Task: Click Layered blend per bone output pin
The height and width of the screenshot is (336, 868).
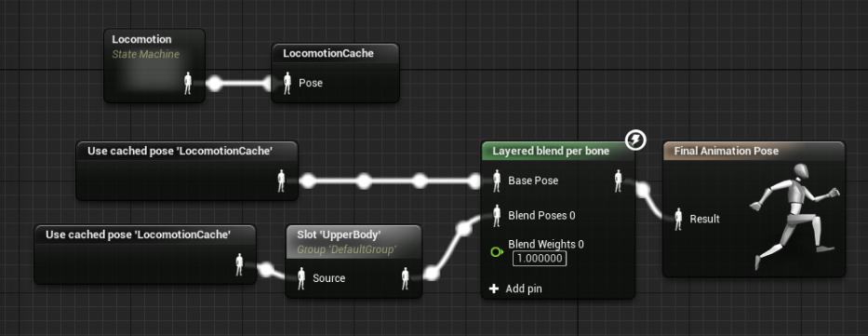Action: pyautogui.click(x=619, y=181)
